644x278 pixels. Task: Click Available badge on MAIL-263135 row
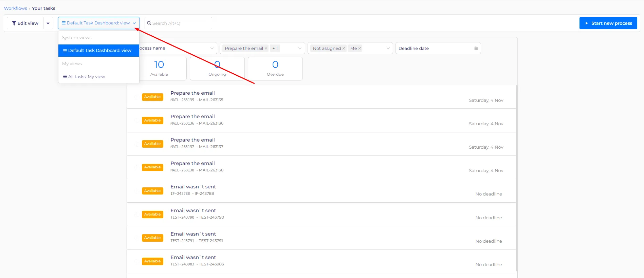coord(152,97)
